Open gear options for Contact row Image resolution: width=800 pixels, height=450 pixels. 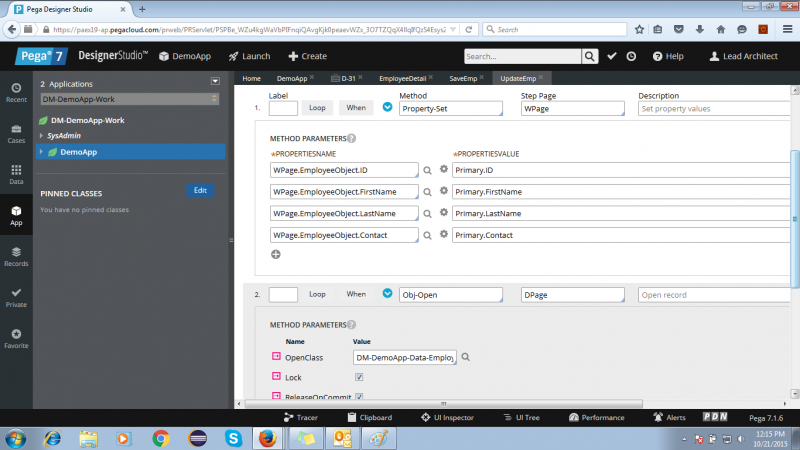click(x=444, y=234)
